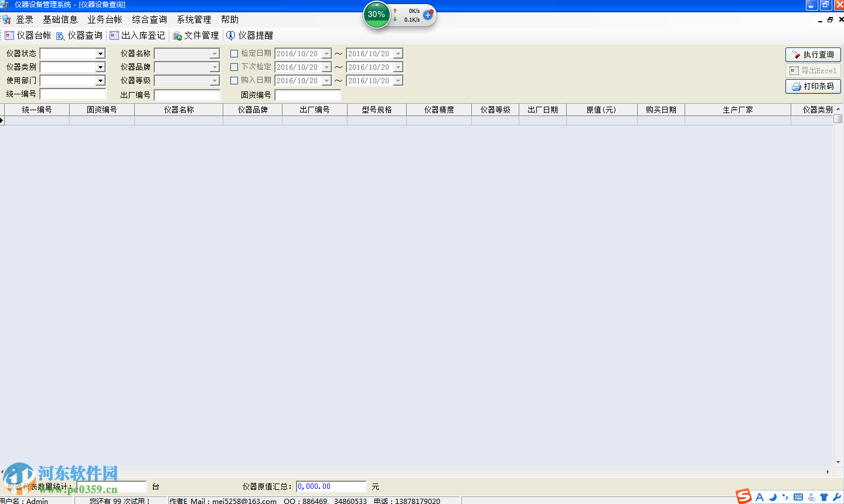
Task: Expand the 仪器类别 combo box
Action: click(99, 66)
